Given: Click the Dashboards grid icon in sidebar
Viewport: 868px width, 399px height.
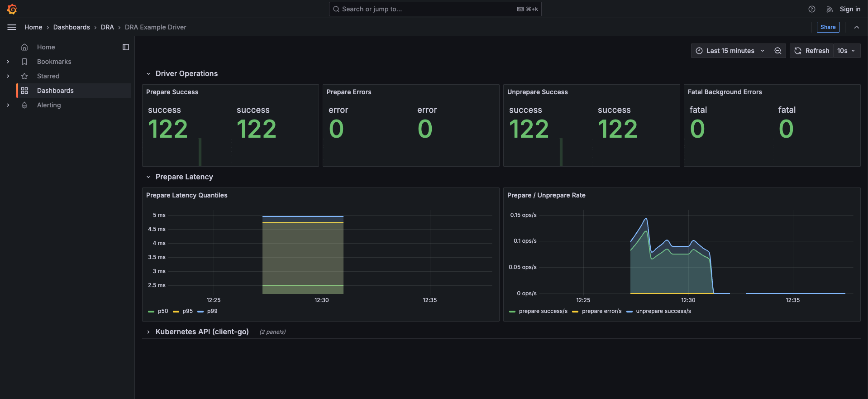Looking at the screenshot, I should (24, 91).
